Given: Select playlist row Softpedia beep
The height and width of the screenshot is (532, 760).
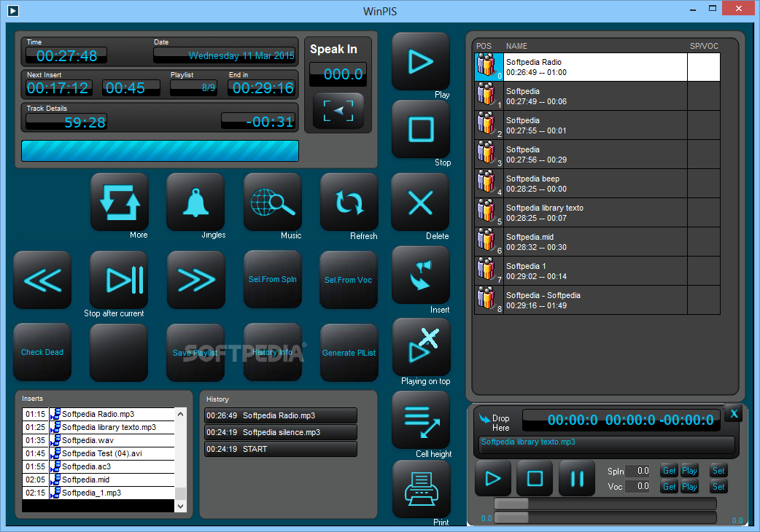Looking at the screenshot, I should (597, 184).
